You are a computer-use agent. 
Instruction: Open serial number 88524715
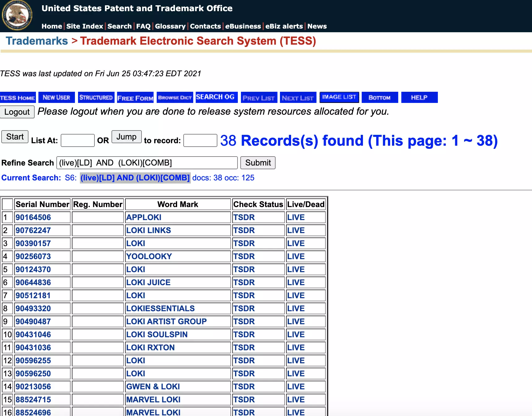pos(33,400)
